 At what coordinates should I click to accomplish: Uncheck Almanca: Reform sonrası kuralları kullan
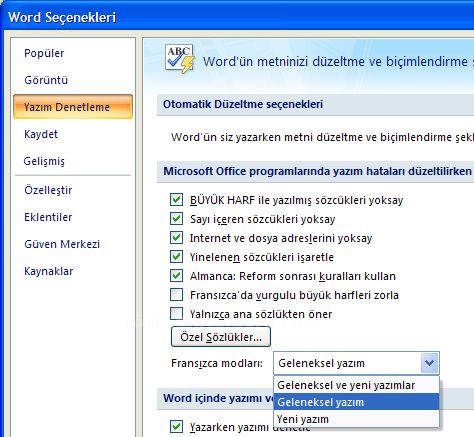click(x=176, y=276)
